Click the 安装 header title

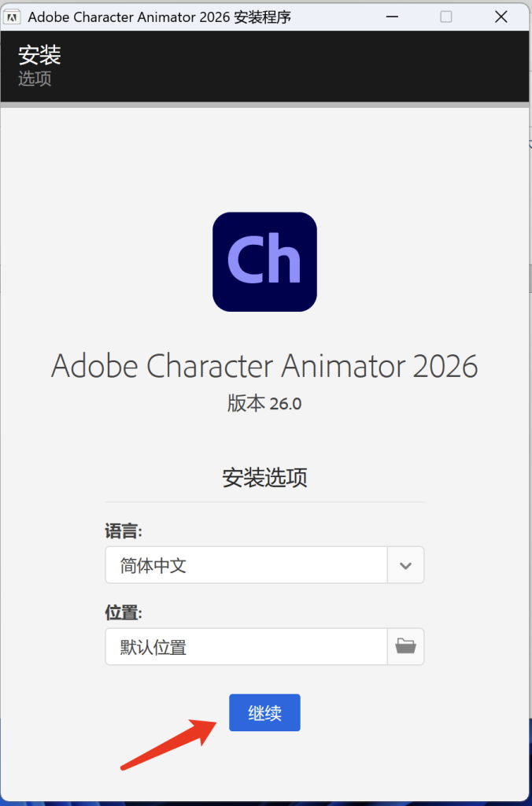click(x=39, y=55)
